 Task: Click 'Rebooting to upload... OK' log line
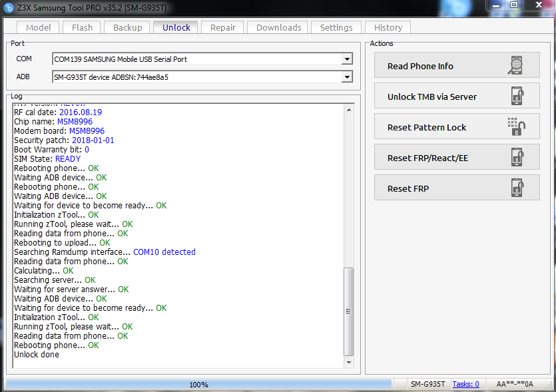point(62,243)
